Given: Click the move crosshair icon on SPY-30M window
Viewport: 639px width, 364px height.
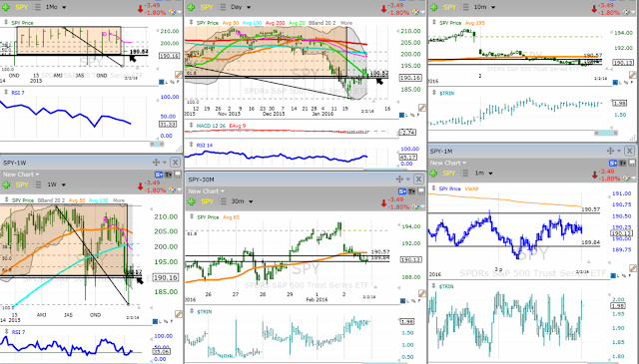Looking at the screenshot, I should [399, 180].
